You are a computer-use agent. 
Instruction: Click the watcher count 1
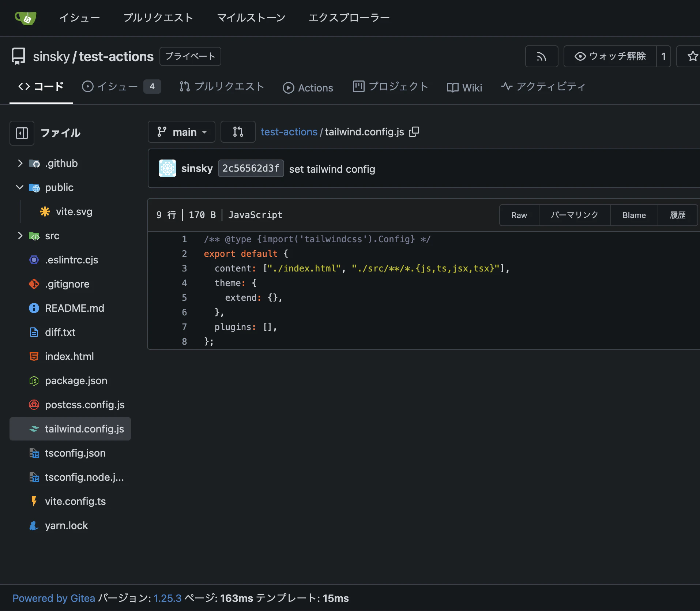tap(663, 56)
